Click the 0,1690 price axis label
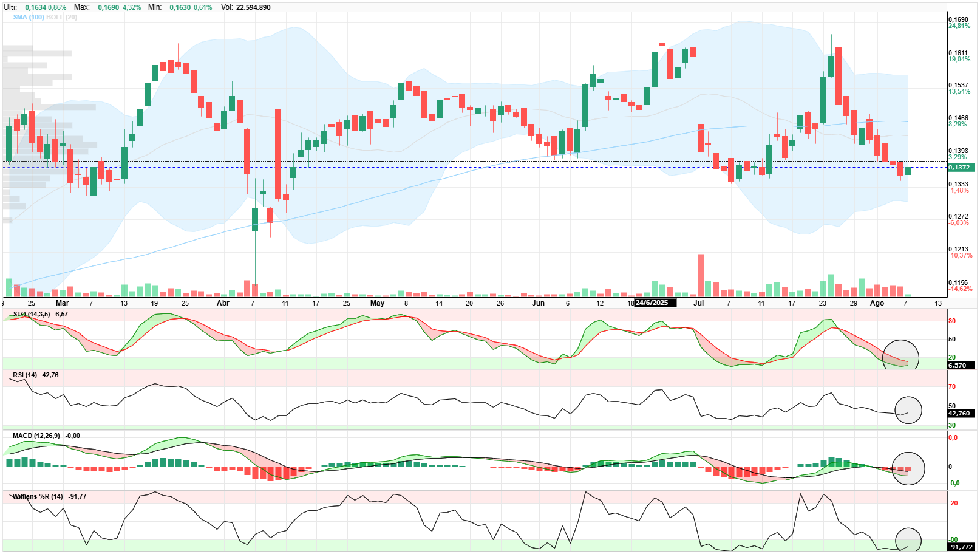The image size is (980, 554). click(x=958, y=19)
